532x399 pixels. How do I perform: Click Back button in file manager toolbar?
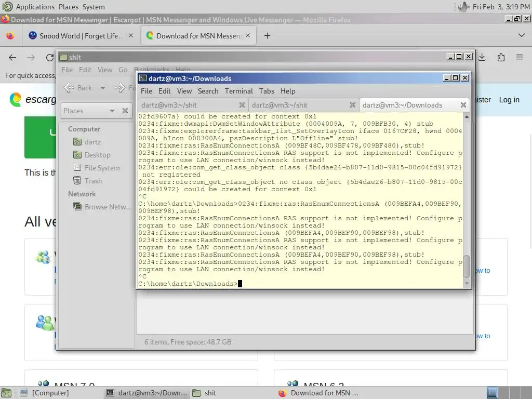(x=78, y=88)
